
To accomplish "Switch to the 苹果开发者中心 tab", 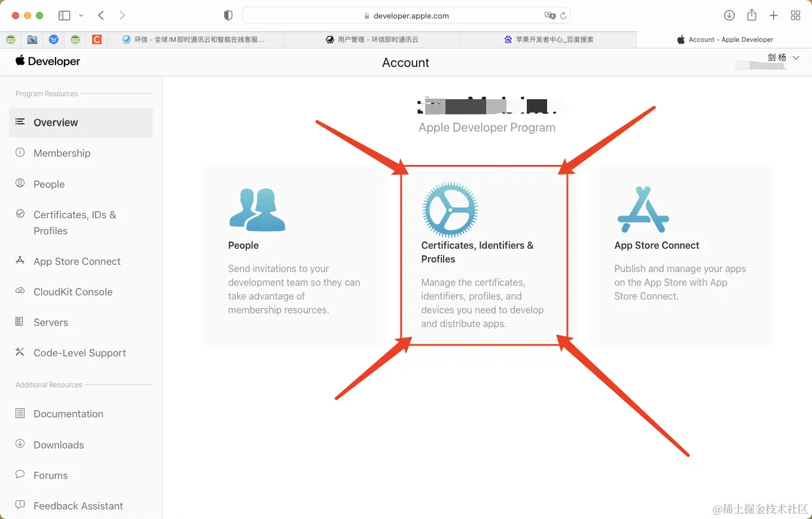I will 548,39.
